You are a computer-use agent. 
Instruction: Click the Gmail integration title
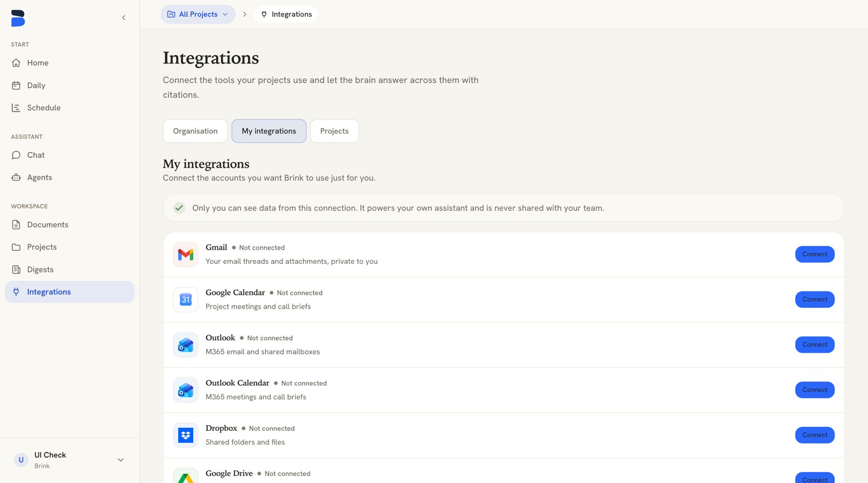point(216,247)
